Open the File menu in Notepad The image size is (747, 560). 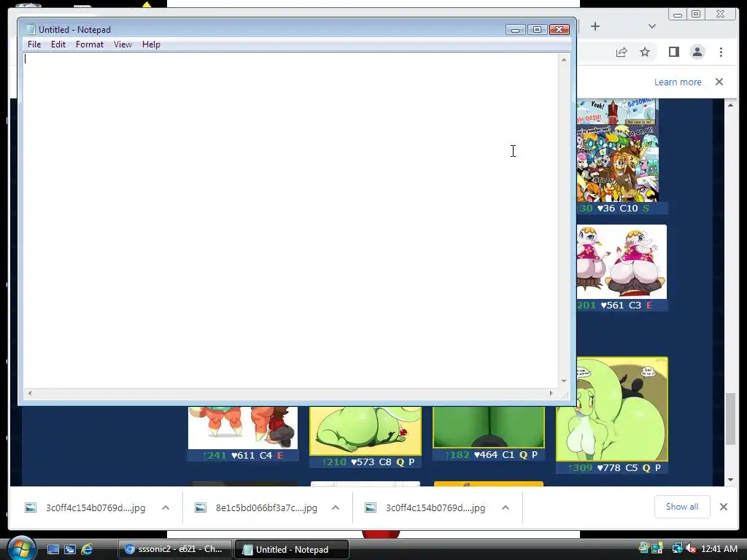coord(34,44)
